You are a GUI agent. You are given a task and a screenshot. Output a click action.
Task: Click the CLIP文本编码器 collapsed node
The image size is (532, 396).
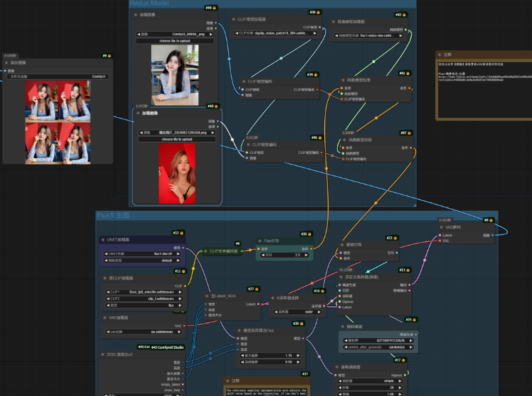pyautogui.click(x=223, y=251)
